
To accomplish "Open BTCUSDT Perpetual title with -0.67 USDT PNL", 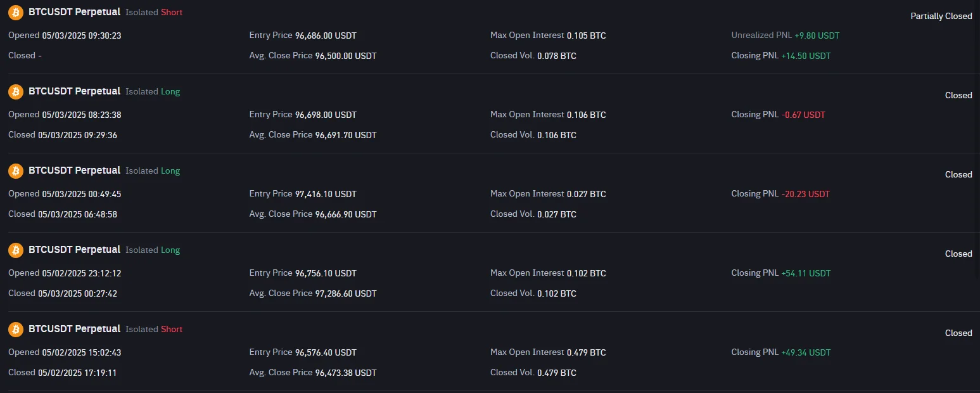I will click(74, 91).
